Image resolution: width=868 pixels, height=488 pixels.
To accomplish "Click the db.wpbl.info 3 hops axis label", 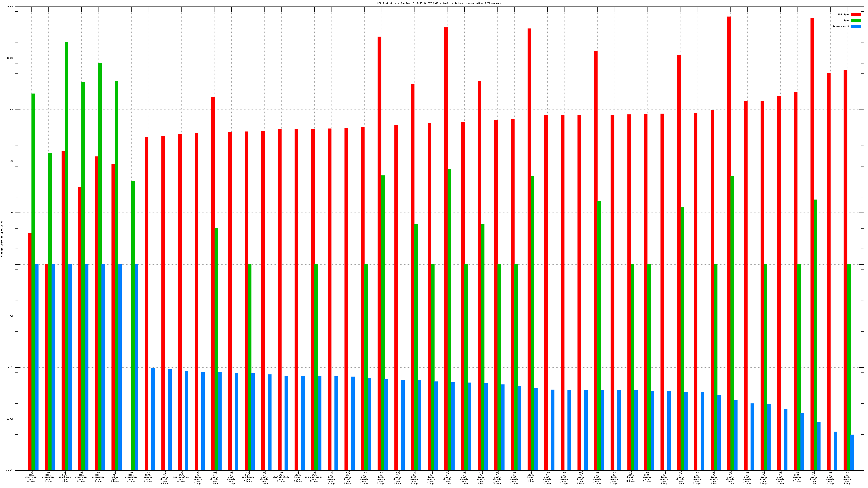I will [x=114, y=477].
